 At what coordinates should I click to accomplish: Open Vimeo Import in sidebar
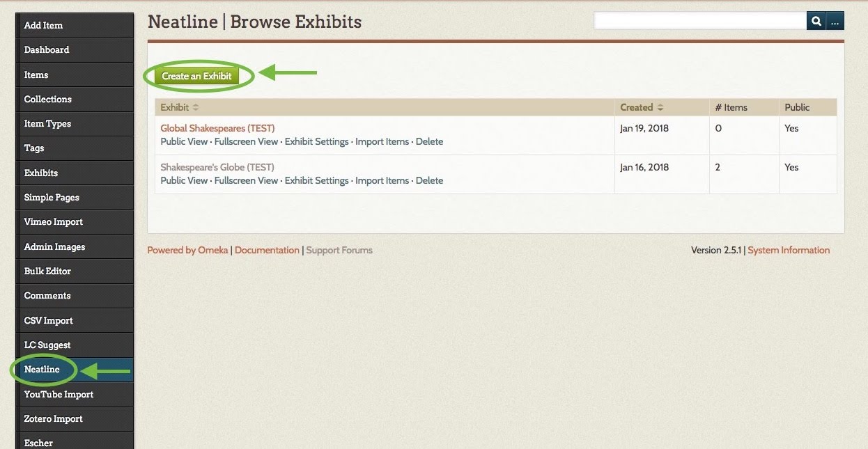tap(75, 221)
